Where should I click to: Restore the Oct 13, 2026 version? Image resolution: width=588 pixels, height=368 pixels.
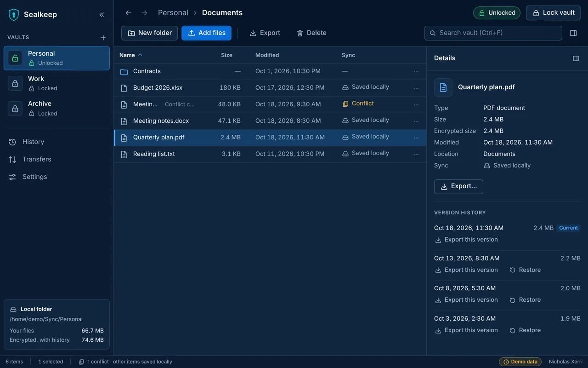pos(525,270)
